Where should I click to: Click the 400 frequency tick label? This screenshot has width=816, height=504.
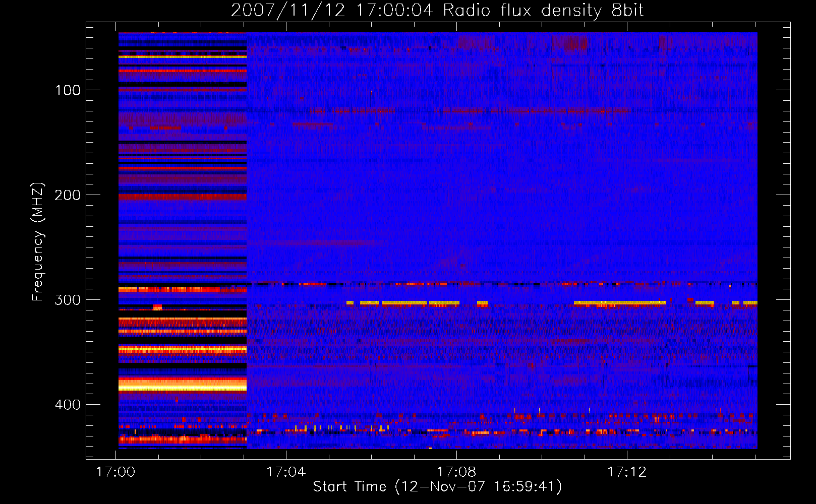pyautogui.click(x=68, y=405)
